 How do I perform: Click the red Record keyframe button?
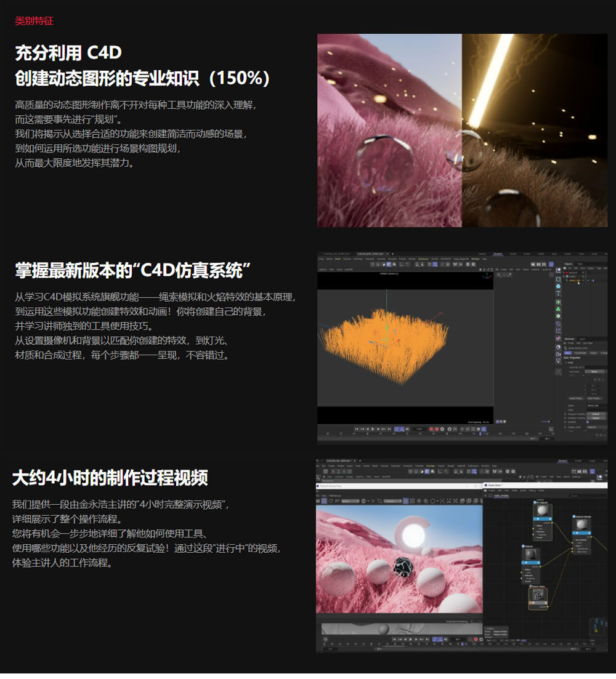431,429
